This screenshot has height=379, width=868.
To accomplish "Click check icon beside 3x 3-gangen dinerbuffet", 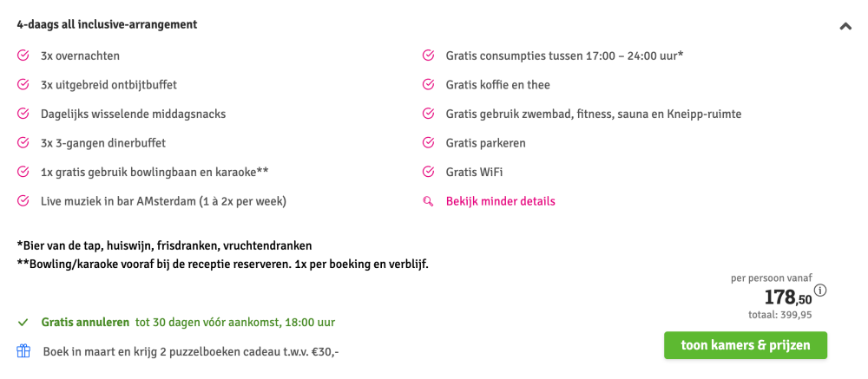I will (23, 143).
